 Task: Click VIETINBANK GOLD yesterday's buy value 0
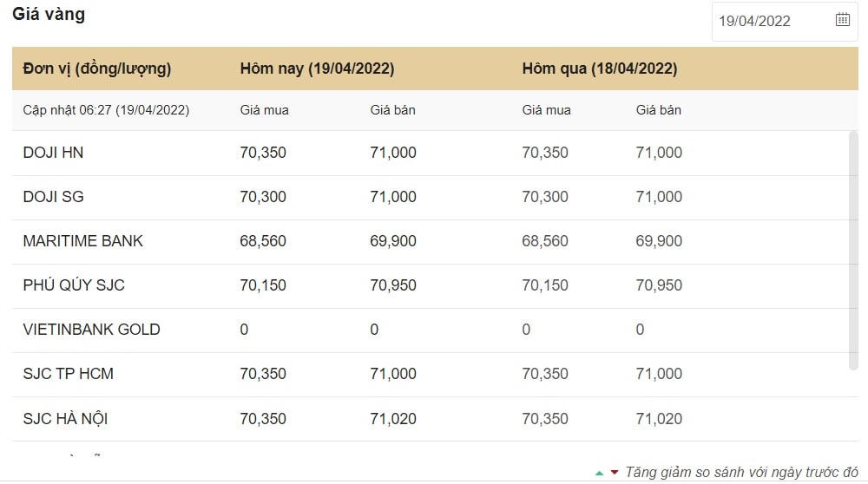pos(527,330)
